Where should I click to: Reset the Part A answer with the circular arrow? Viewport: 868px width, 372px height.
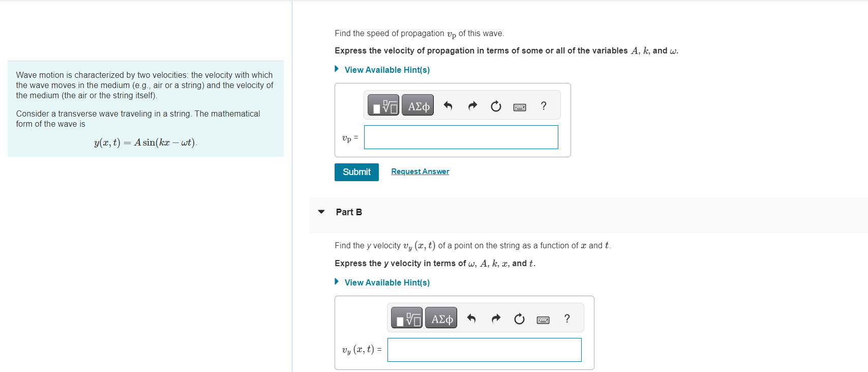(x=495, y=105)
